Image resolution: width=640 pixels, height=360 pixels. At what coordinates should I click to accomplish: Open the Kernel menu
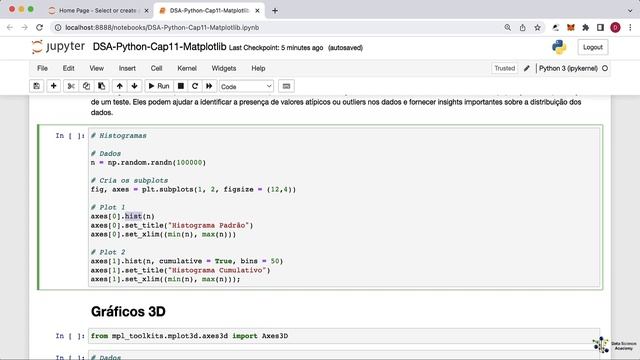[x=187, y=68]
